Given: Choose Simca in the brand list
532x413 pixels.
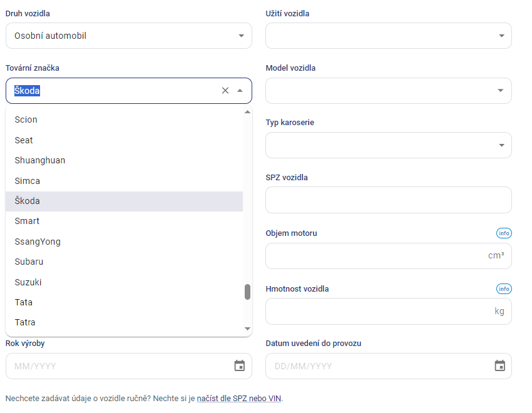Looking at the screenshot, I should [x=124, y=181].
